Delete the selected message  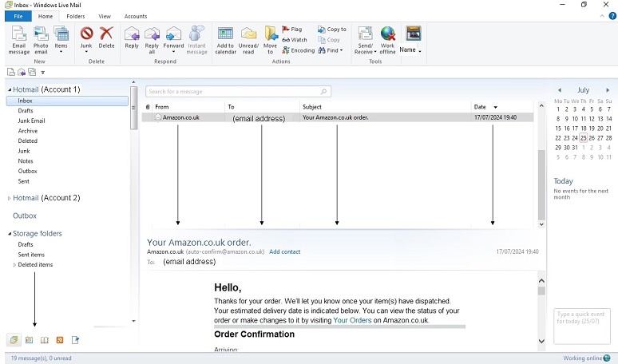coord(106,38)
